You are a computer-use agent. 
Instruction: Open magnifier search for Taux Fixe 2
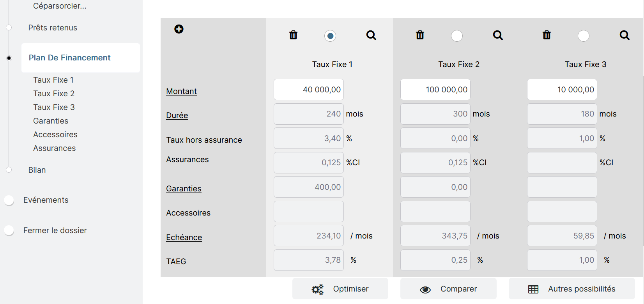(498, 35)
